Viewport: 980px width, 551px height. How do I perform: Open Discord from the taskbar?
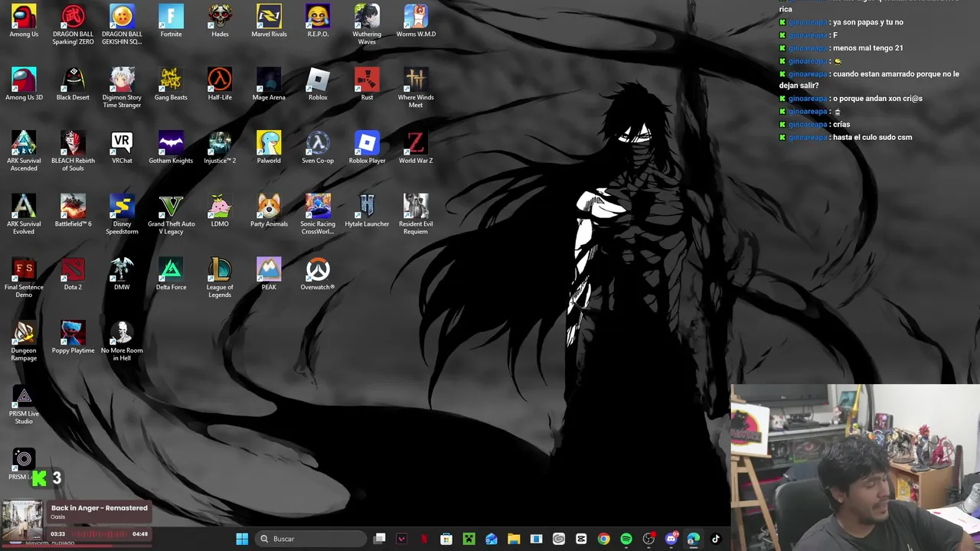[671, 539]
